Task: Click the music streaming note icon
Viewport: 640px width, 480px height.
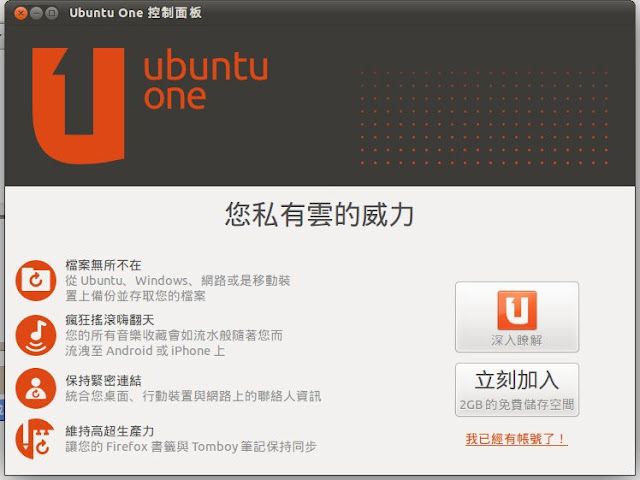Action: 36,335
